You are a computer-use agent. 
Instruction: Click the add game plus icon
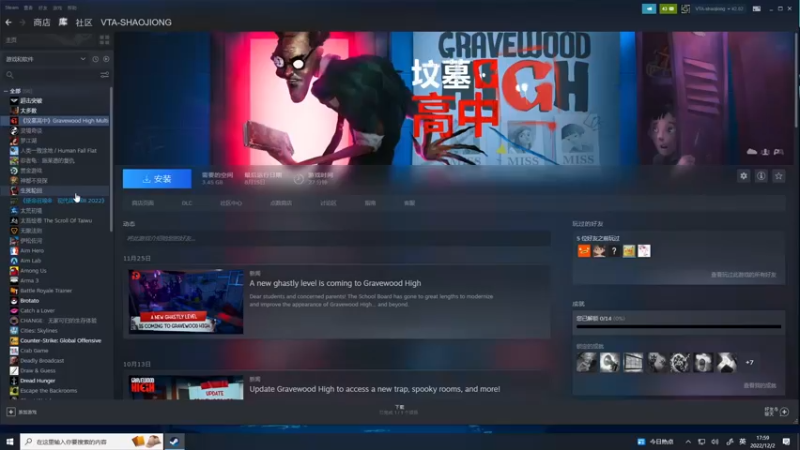11,412
